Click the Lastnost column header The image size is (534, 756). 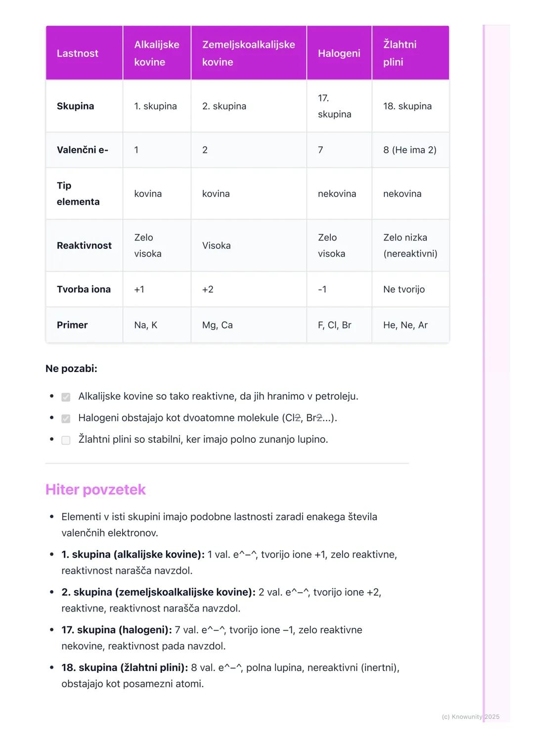pos(78,53)
